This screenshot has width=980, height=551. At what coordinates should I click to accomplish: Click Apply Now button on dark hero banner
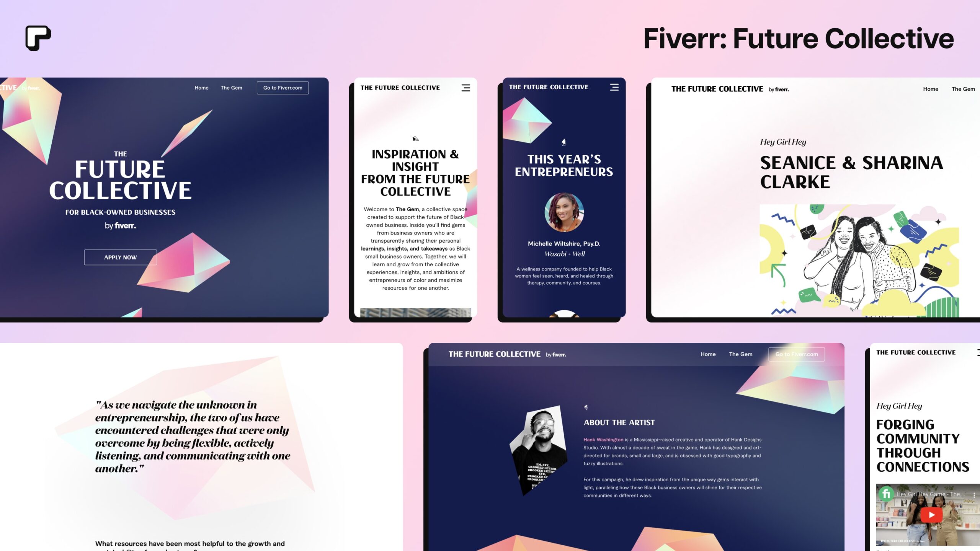pyautogui.click(x=121, y=256)
